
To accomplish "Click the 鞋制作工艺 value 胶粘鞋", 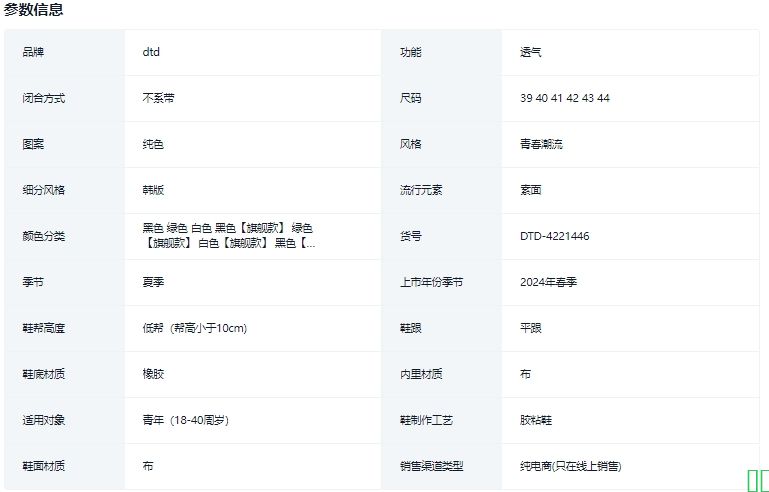I will 536,420.
